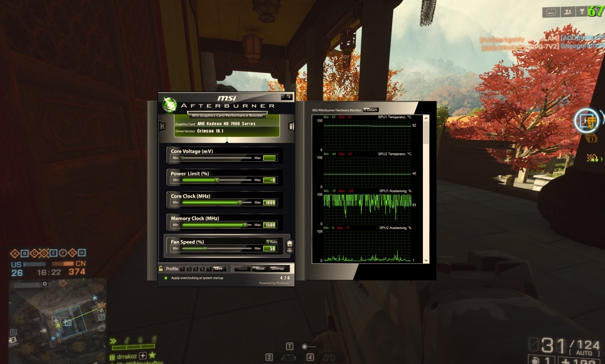Click the Fan Speed slider handle

click(205, 248)
